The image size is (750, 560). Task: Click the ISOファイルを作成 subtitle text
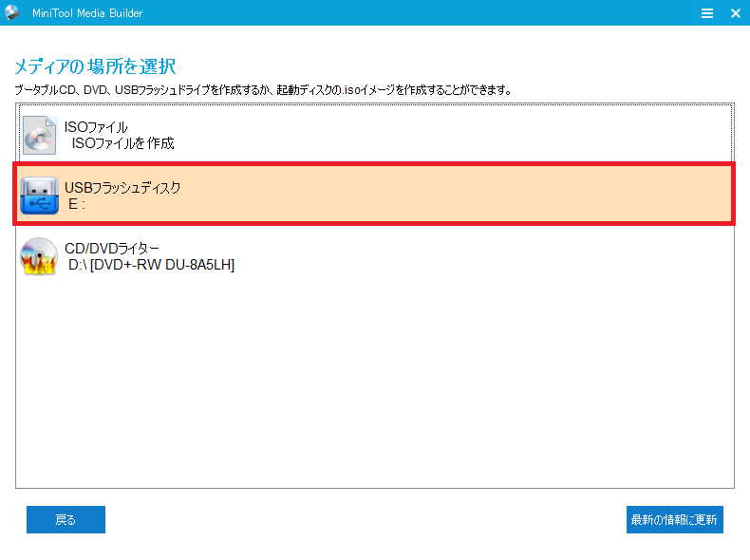[122, 143]
